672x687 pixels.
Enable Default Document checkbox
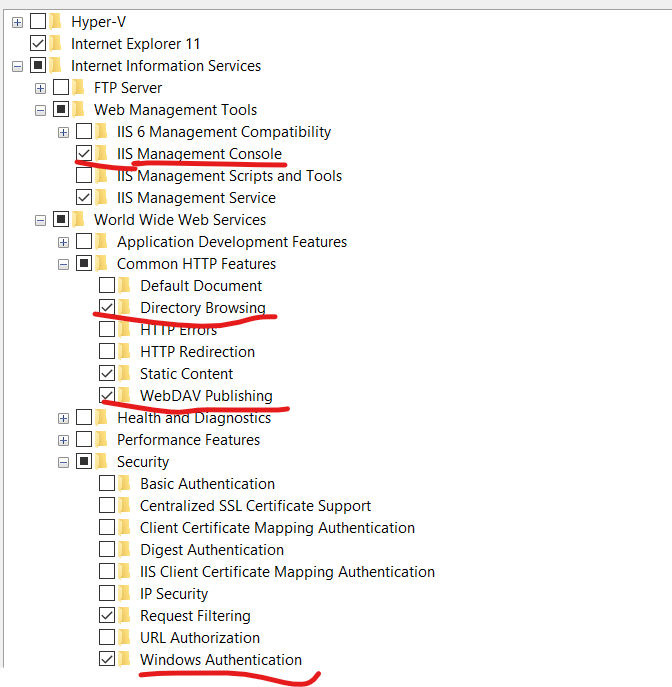tap(107, 285)
